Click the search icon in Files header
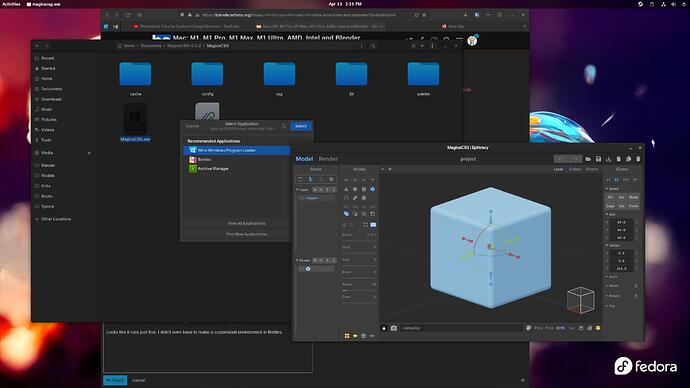The height and width of the screenshot is (388, 690). 373,46
